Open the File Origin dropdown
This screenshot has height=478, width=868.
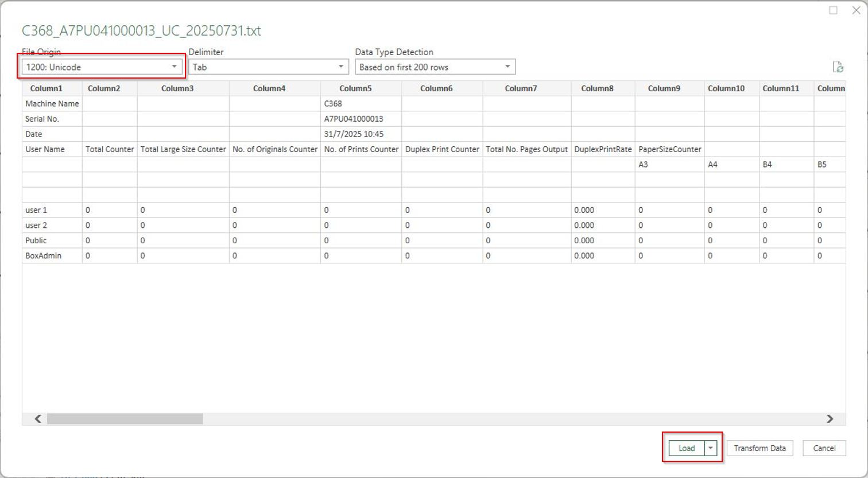[101, 67]
